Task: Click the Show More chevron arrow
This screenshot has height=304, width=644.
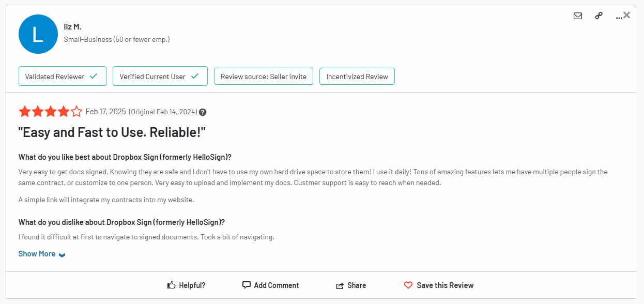Action: click(62, 255)
